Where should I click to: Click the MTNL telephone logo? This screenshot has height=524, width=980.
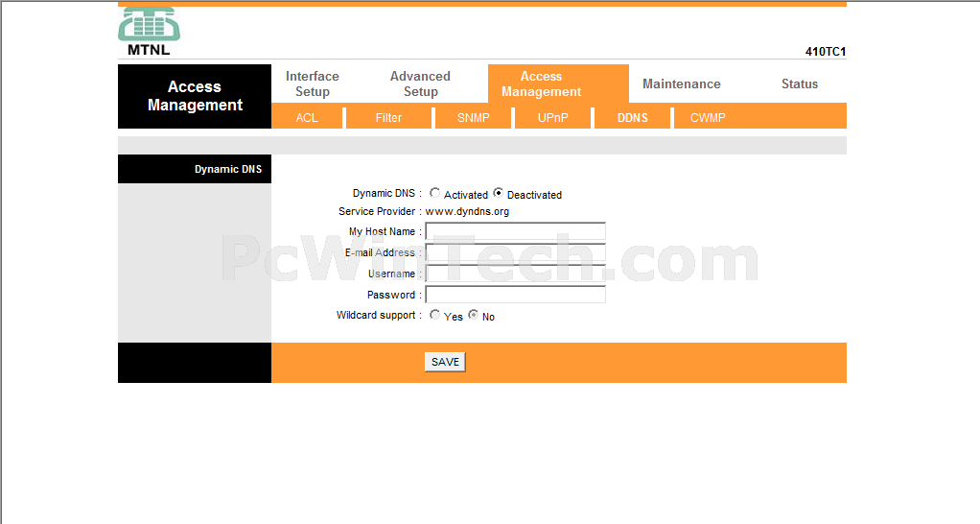(149, 32)
